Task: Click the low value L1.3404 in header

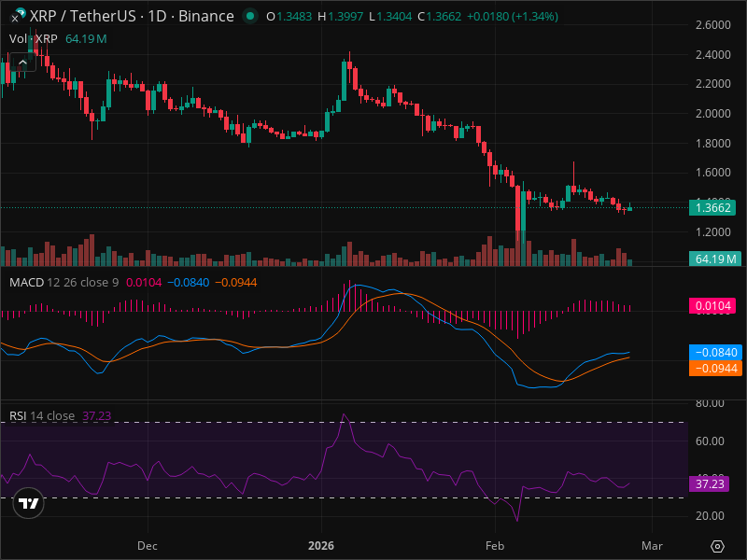Action: coord(390,17)
